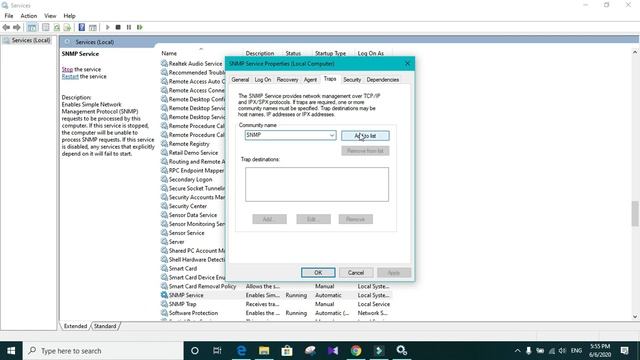Select the Extended view tab
The height and width of the screenshot is (360, 640).
point(75,326)
